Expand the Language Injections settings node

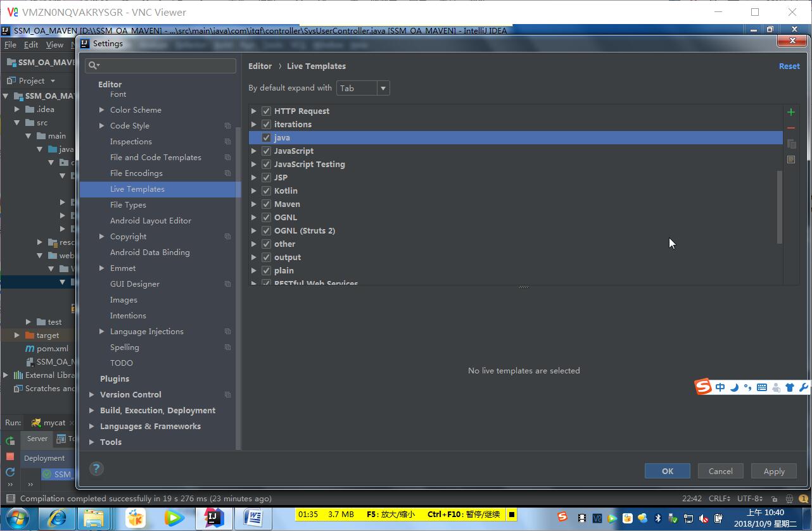click(x=102, y=332)
